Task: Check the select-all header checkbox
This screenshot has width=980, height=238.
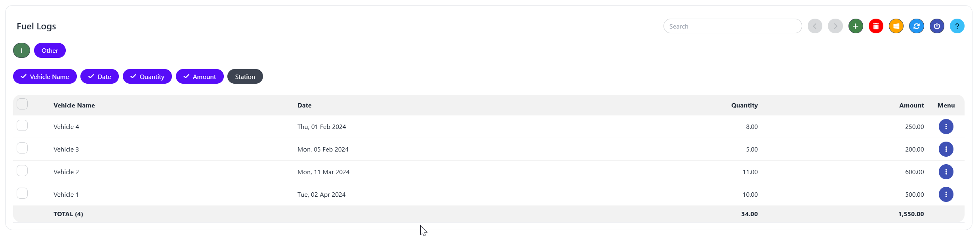Action: coord(22,104)
